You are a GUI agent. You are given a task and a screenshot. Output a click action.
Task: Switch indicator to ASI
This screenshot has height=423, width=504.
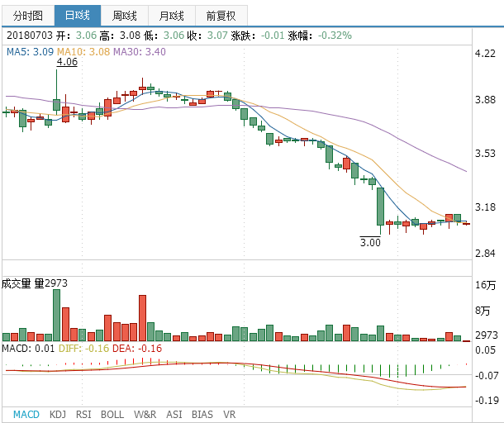coord(174,414)
